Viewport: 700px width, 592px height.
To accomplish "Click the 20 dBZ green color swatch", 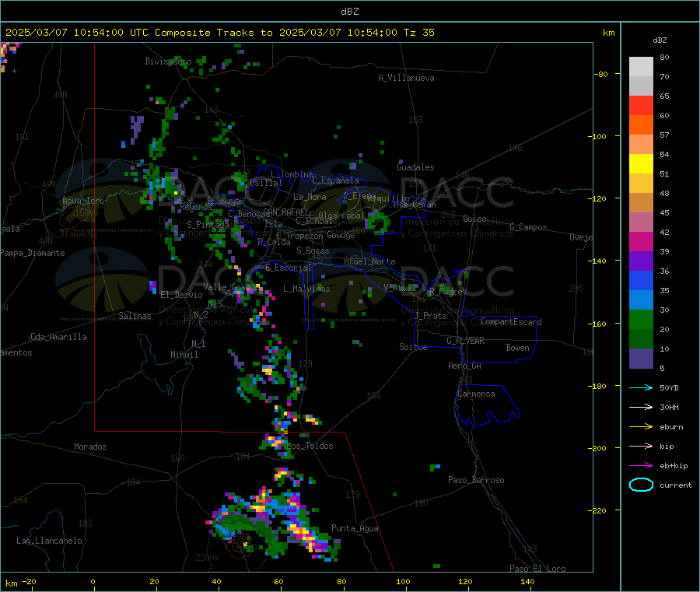I will point(641,320).
